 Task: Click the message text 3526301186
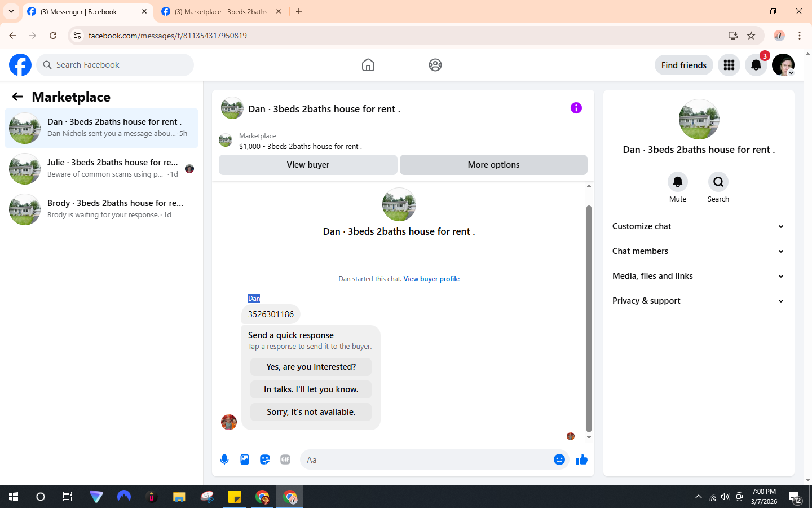[271, 314]
